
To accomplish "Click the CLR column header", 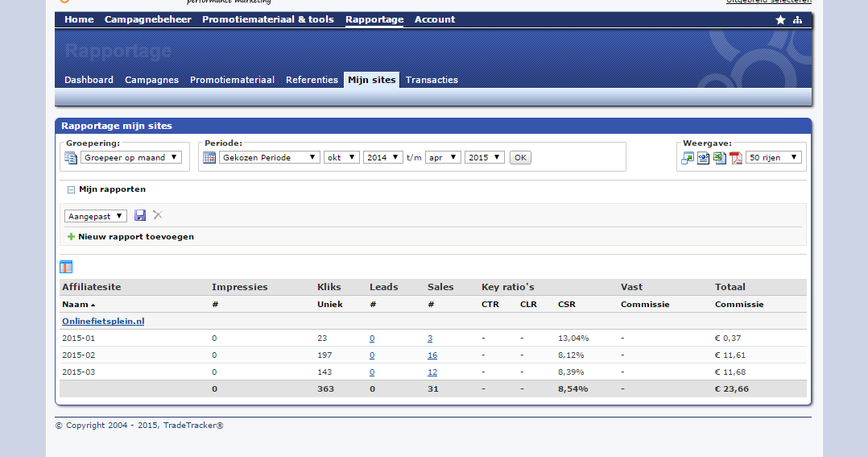I will [x=529, y=304].
